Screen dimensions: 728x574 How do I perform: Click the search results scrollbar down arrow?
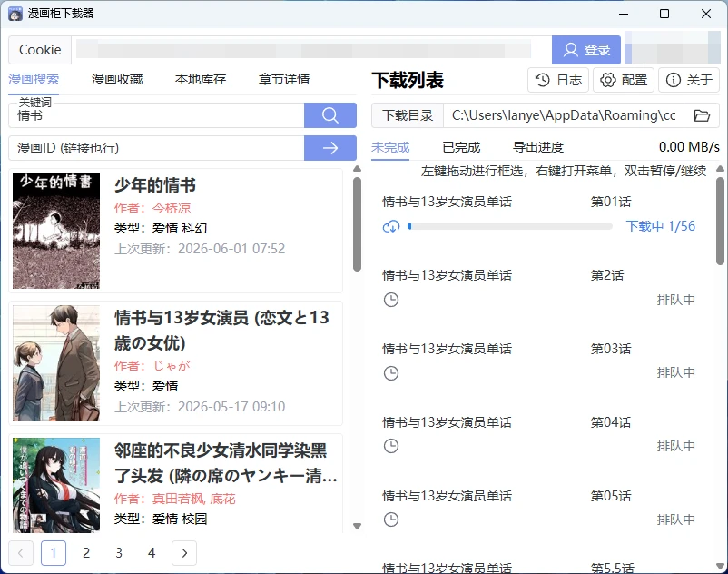point(357,526)
